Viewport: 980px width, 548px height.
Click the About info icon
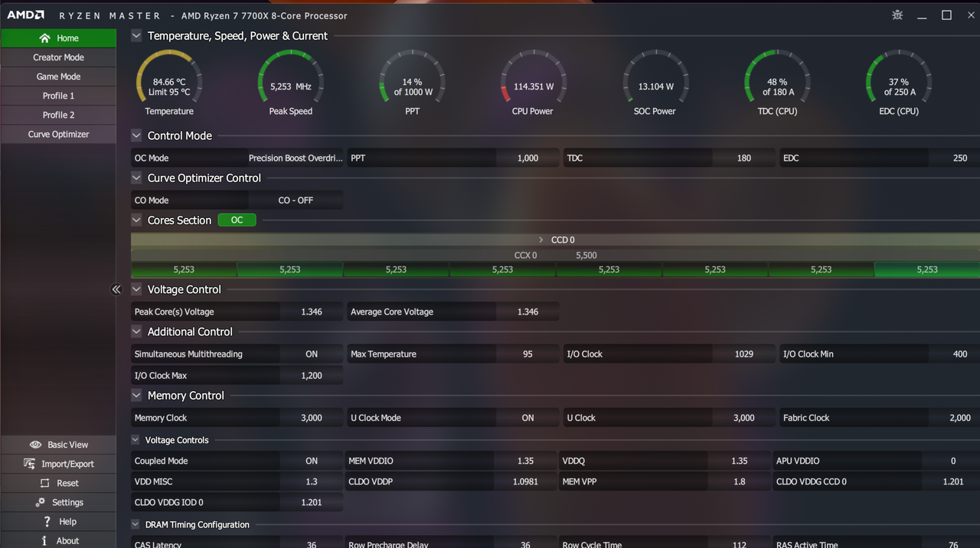44,540
